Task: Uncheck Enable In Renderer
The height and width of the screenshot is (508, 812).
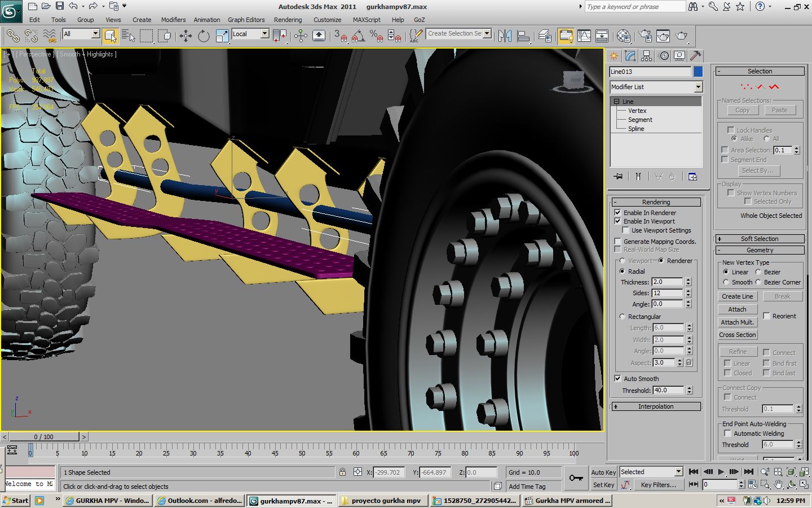Action: click(x=617, y=213)
